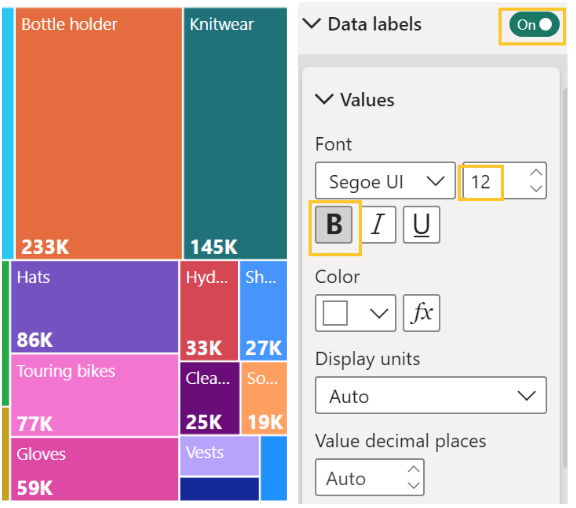Turn off the Data labels toggle
This screenshot has height=508, width=576.
tap(534, 25)
